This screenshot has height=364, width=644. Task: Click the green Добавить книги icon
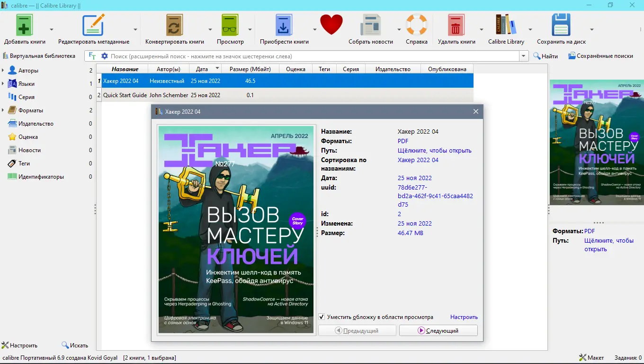[25, 25]
